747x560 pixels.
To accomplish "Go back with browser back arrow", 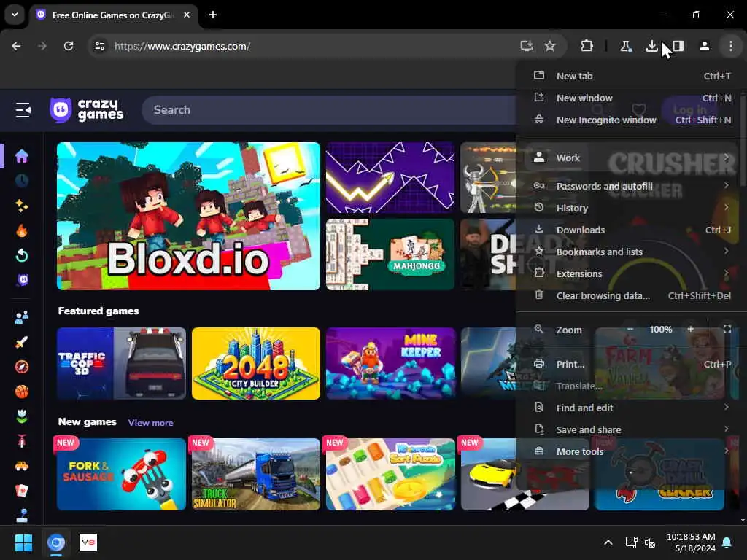I will point(16,46).
